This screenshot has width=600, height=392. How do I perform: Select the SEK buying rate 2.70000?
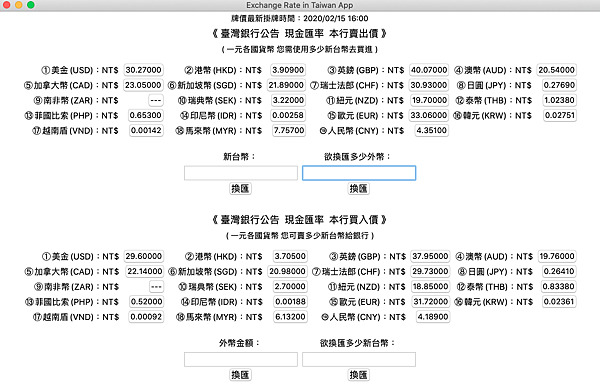(x=290, y=286)
